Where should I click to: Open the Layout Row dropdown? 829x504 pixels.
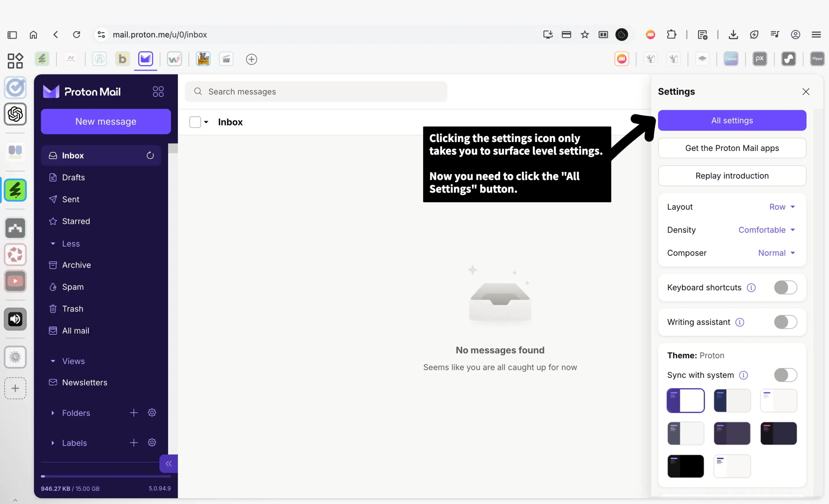click(x=782, y=207)
